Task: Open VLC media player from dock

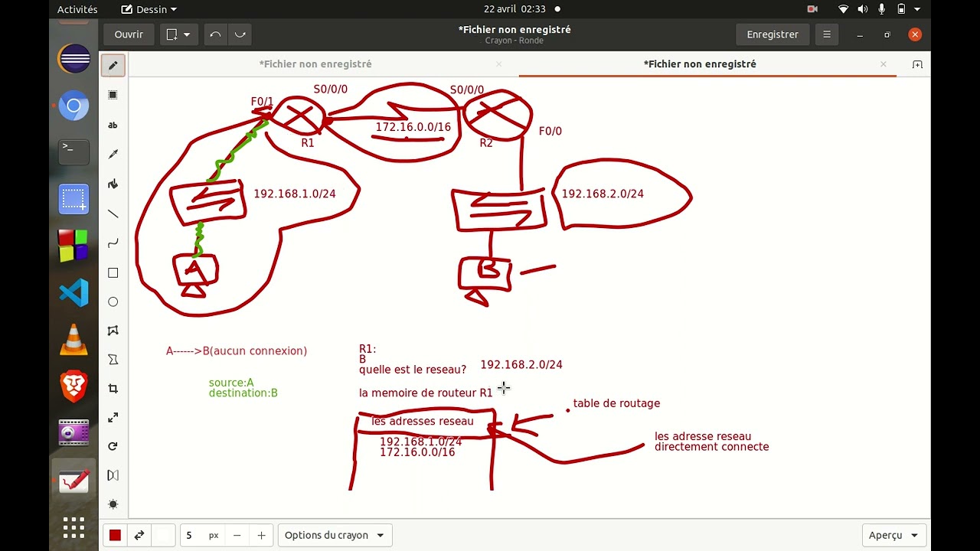Action: (74, 340)
